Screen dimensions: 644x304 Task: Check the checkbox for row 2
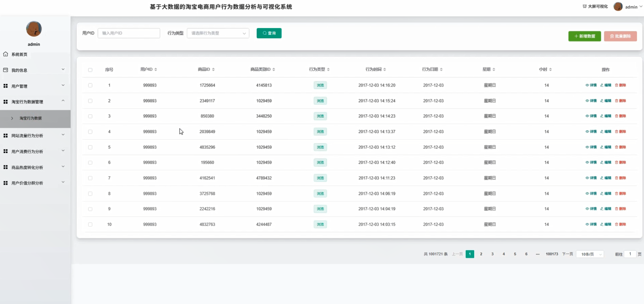[x=90, y=101]
